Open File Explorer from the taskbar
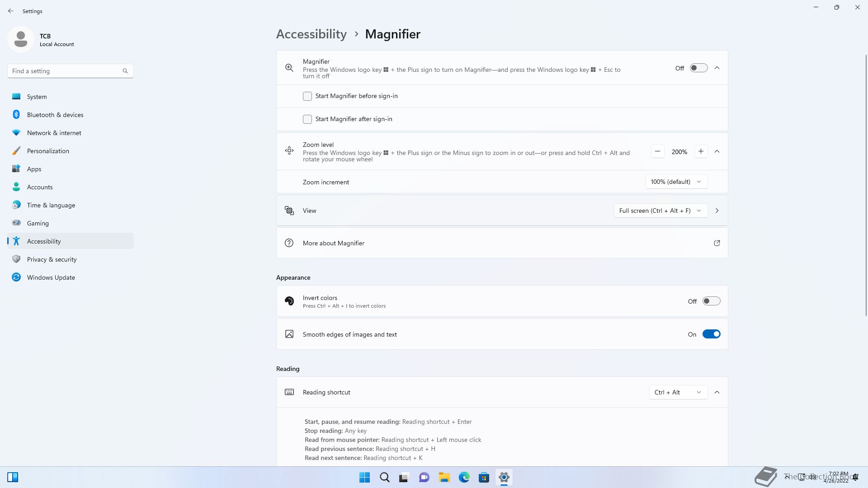The width and height of the screenshot is (868, 488). click(444, 477)
